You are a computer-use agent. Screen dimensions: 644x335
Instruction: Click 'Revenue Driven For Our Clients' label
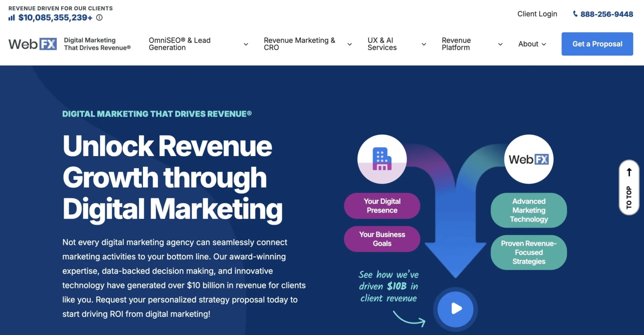pyautogui.click(x=60, y=8)
